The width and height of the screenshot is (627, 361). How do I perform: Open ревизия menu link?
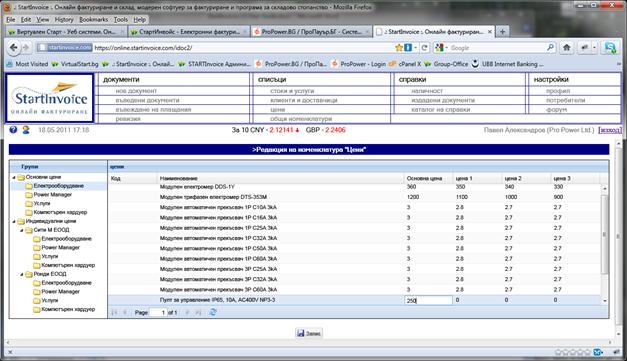tap(128, 119)
